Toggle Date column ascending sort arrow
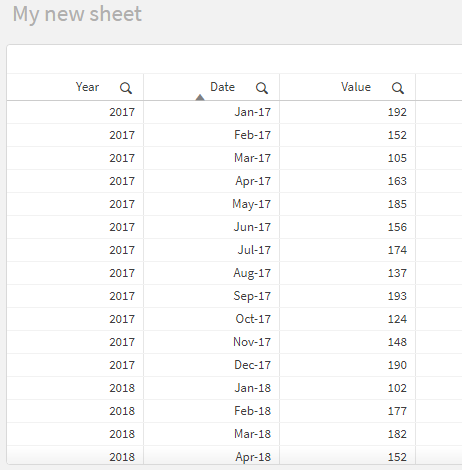The height and width of the screenshot is (470, 462). (200, 97)
